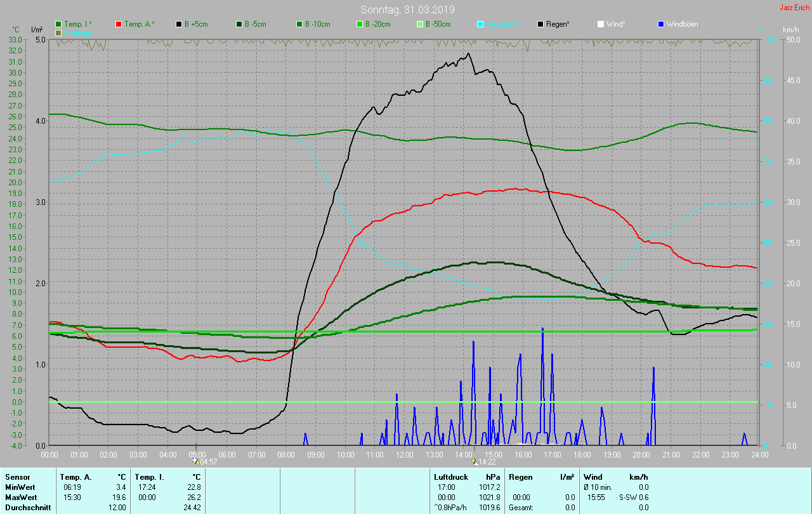Screen dimensions: 812x514
Task: Click the '^0.8hPa/h' pressure trend cell
Action: [450, 508]
